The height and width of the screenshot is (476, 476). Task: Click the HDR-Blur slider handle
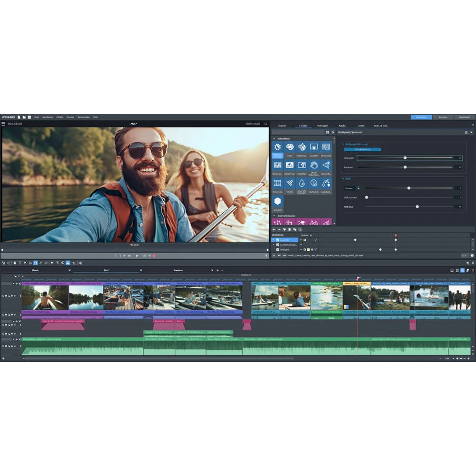[x=417, y=207]
